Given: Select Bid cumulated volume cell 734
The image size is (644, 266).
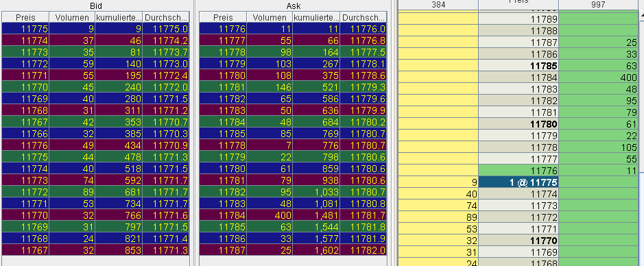Looking at the screenshot, I should (x=119, y=203).
